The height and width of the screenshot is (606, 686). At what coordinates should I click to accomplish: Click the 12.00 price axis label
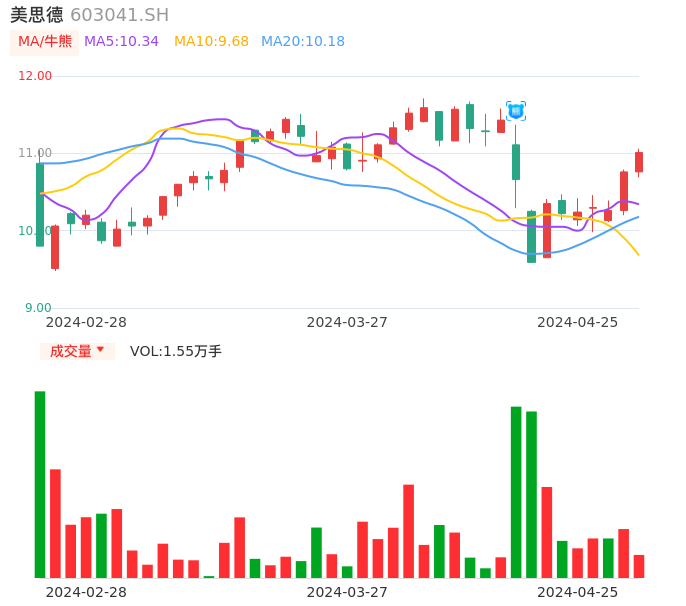tap(35, 76)
